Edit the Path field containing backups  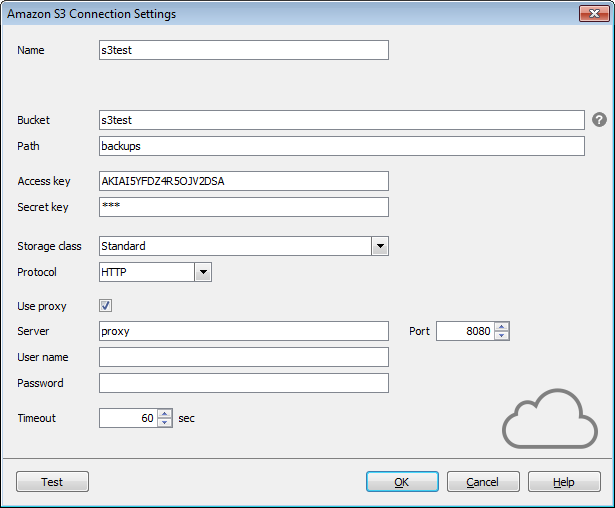(342, 146)
